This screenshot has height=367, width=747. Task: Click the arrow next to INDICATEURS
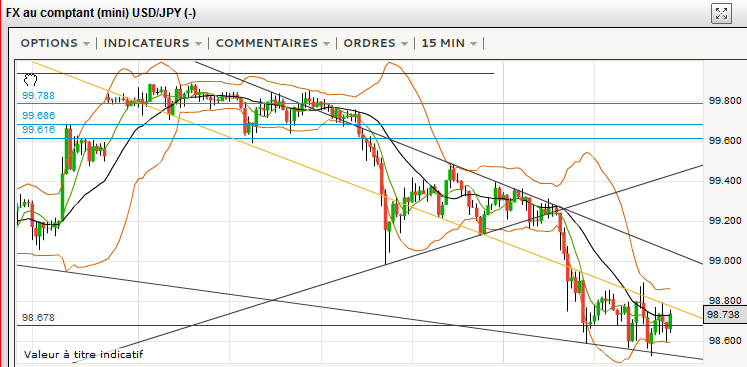(x=198, y=44)
